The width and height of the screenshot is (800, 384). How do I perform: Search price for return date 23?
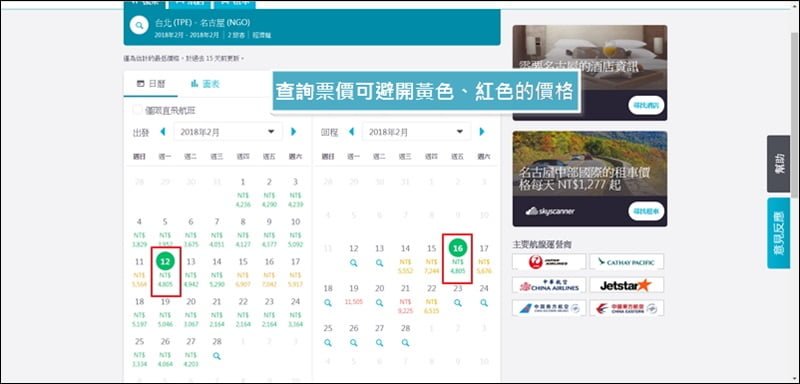tap(458, 302)
